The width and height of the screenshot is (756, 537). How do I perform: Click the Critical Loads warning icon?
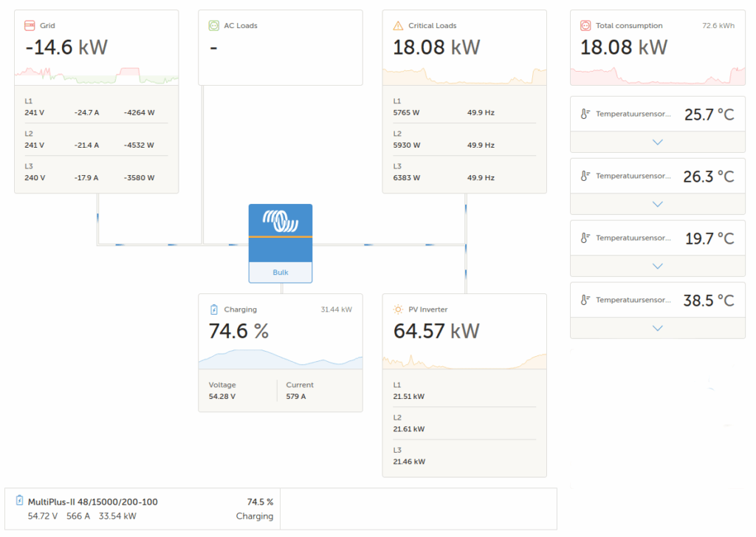pos(399,26)
